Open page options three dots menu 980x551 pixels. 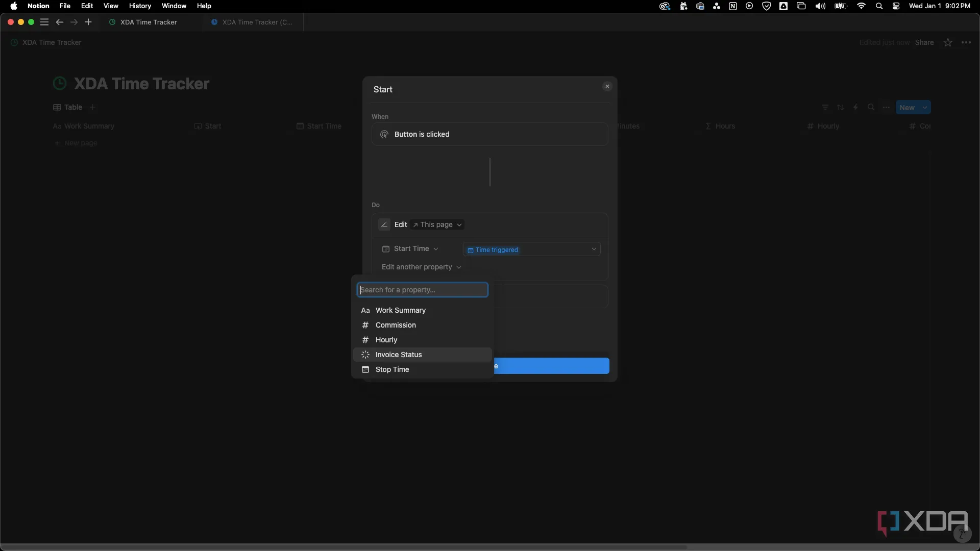tap(966, 42)
